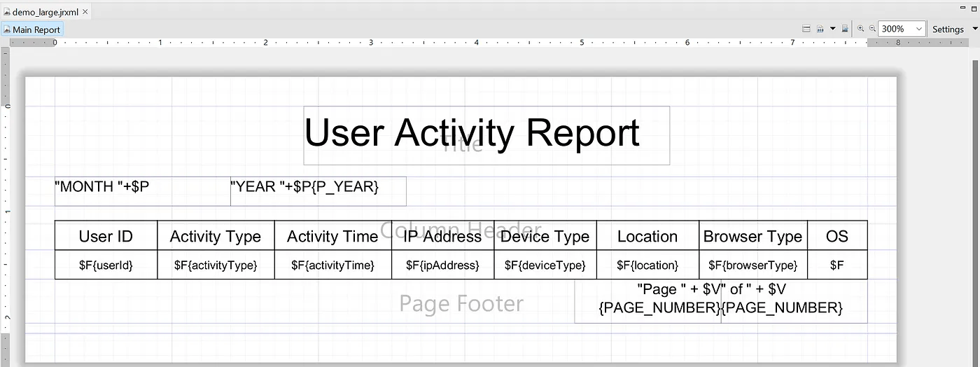Select the Browser Type column header

[753, 236]
